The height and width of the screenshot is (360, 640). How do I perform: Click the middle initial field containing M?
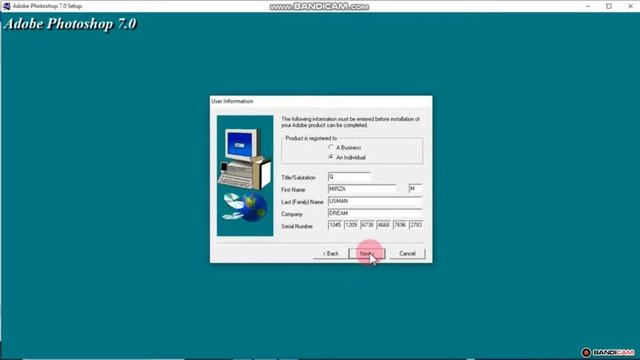pos(415,189)
